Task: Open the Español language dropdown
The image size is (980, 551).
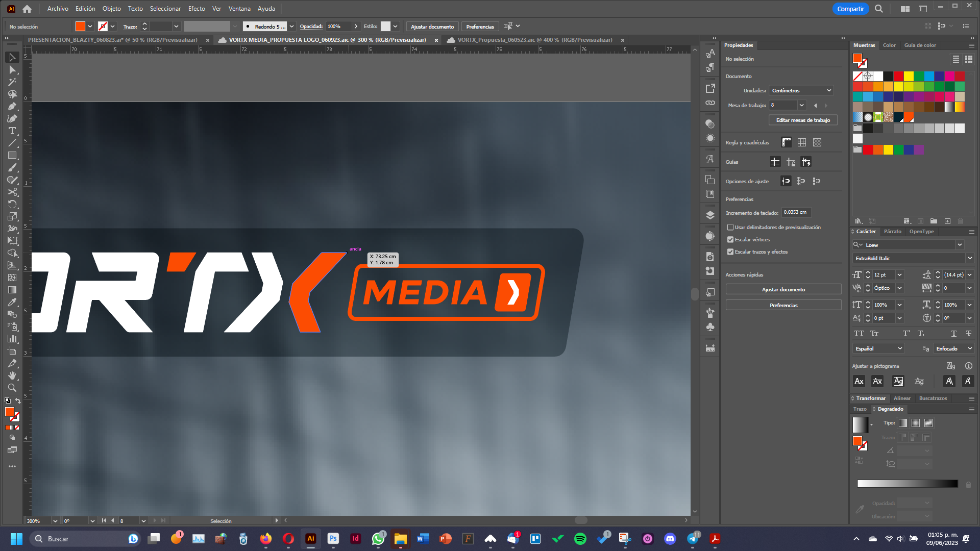Action: tap(878, 348)
